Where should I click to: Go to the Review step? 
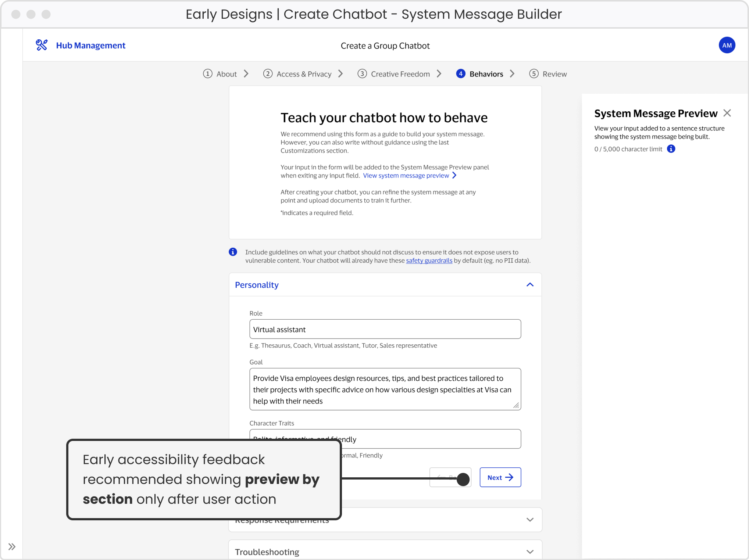pos(554,73)
